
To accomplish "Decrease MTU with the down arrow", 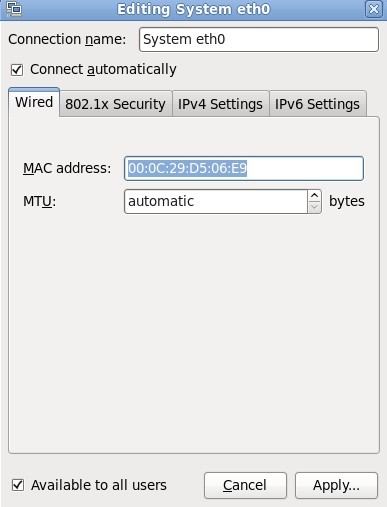I will click(x=314, y=207).
